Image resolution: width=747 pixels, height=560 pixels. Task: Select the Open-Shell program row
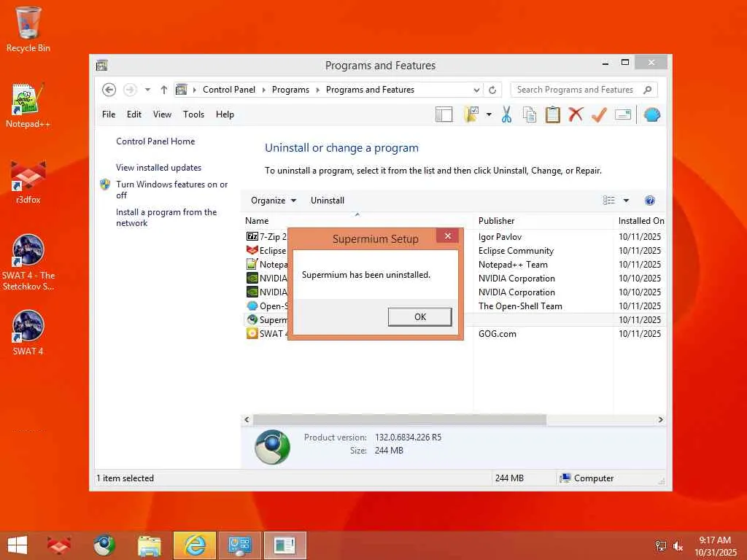tap(266, 306)
